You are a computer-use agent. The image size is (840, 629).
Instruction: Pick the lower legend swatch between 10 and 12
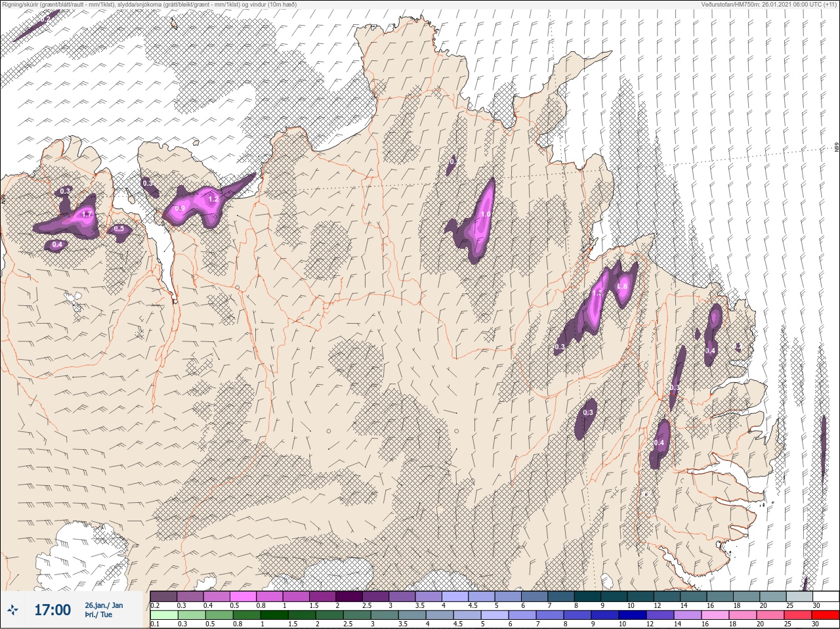pyautogui.click(x=634, y=615)
